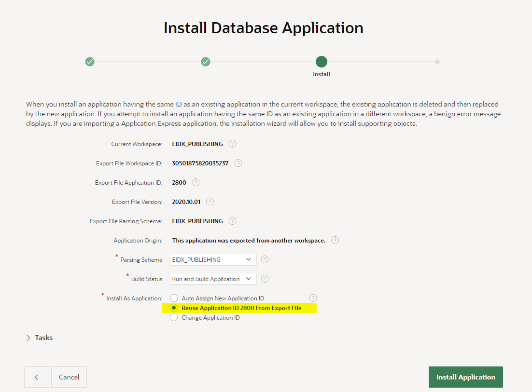The width and height of the screenshot is (532, 392).
Task: Select Auto Assign New Application ID option
Action: (x=174, y=298)
